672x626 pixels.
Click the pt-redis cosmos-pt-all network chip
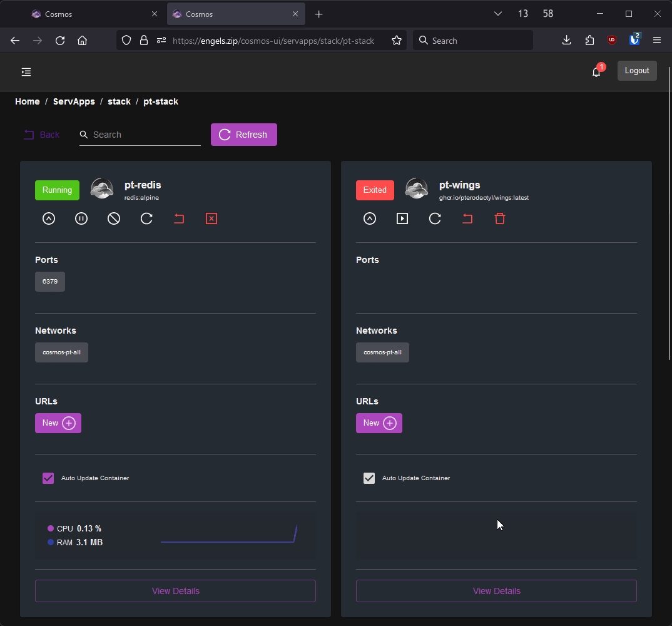point(62,352)
